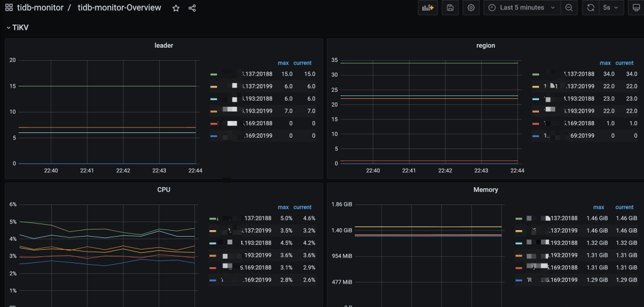The width and height of the screenshot is (644, 307).
Task: Open the 5s refresh interval dropdown
Action: point(610,8)
